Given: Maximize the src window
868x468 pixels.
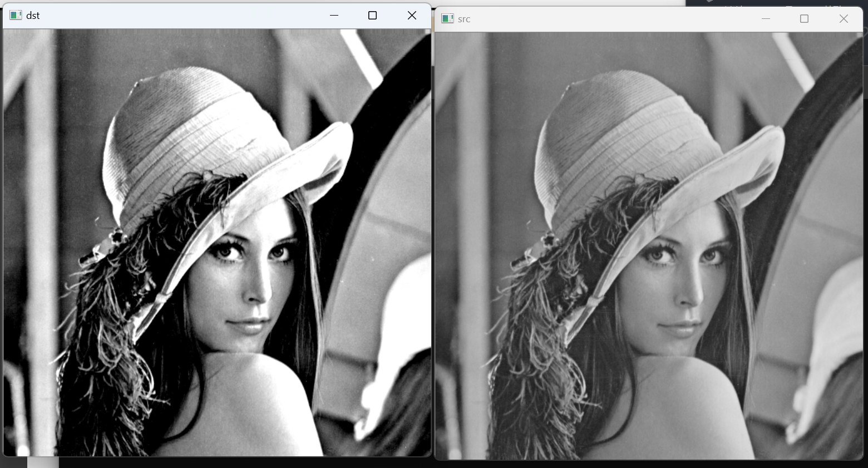Looking at the screenshot, I should pos(804,19).
